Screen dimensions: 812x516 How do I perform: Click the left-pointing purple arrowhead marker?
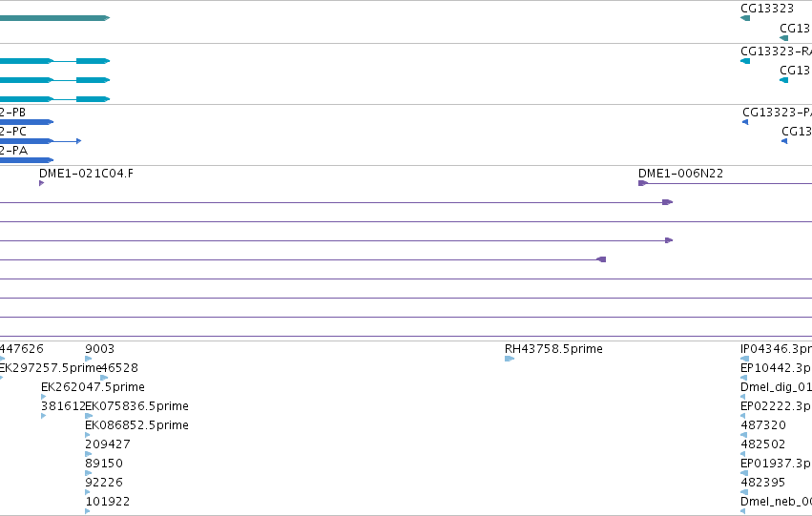coord(601,259)
